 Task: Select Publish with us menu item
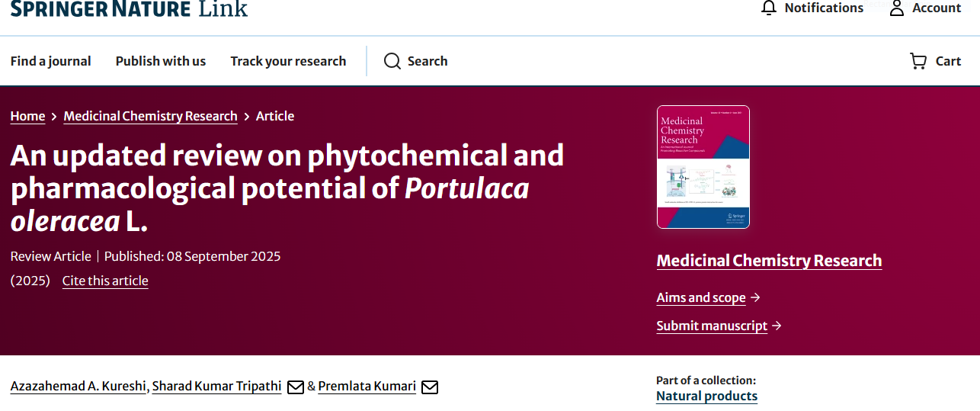[x=161, y=61]
